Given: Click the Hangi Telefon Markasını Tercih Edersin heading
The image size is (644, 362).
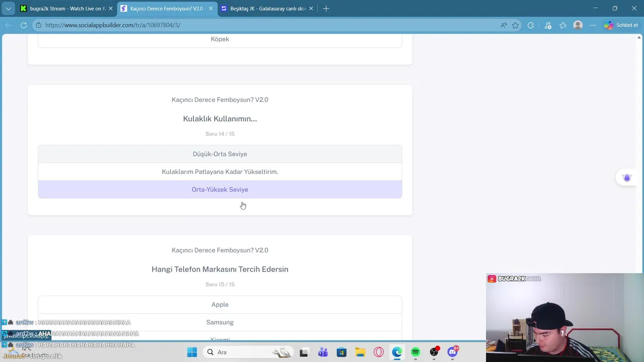Looking at the screenshot, I should coord(220,269).
